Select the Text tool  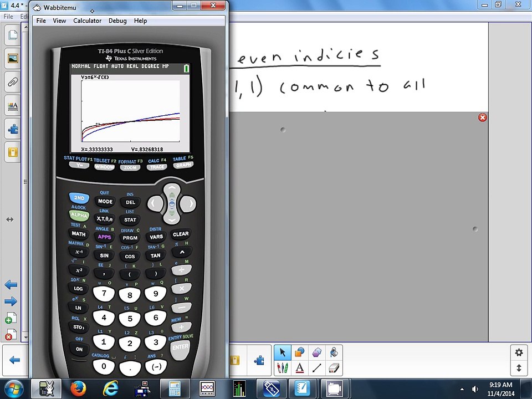click(299, 368)
